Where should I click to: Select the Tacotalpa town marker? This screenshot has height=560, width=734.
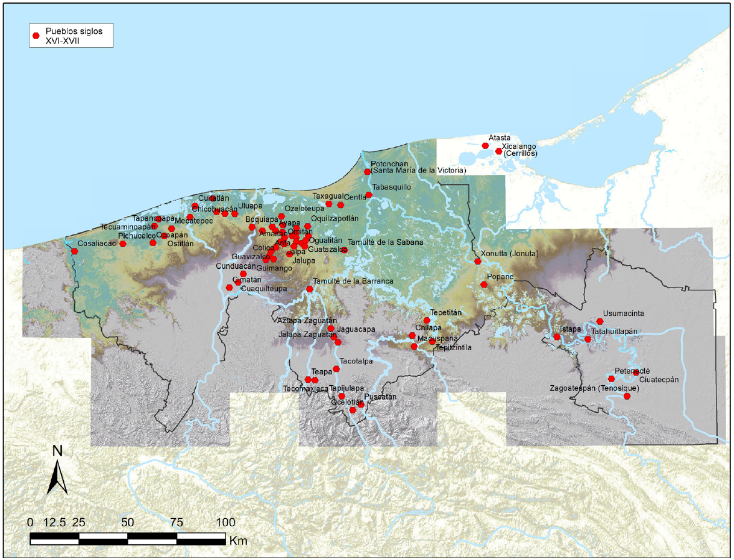[336, 369]
